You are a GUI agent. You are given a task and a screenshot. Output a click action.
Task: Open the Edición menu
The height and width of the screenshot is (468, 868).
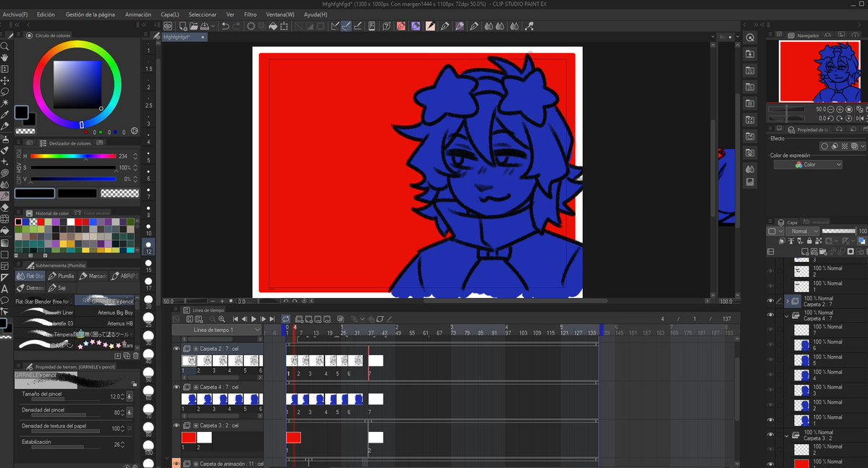(x=46, y=14)
